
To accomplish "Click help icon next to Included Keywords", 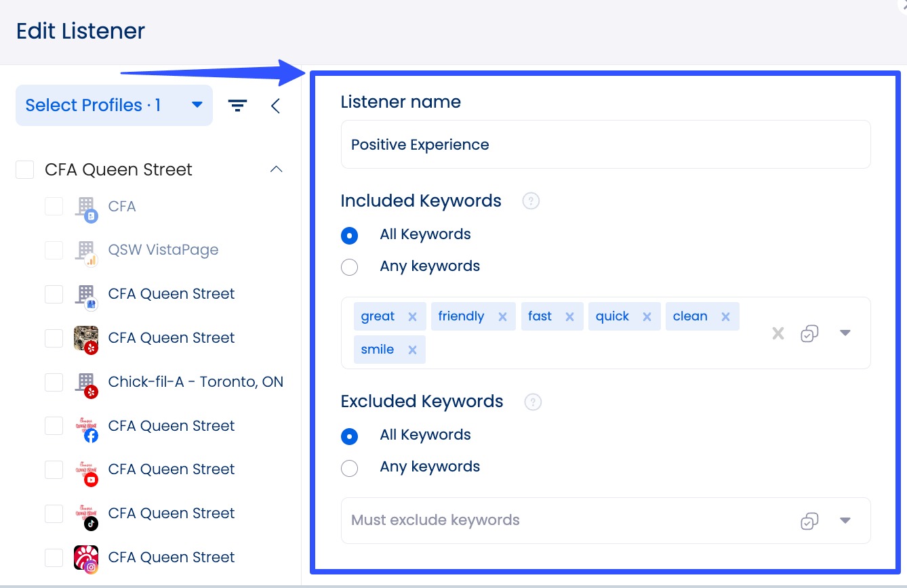I will (531, 201).
